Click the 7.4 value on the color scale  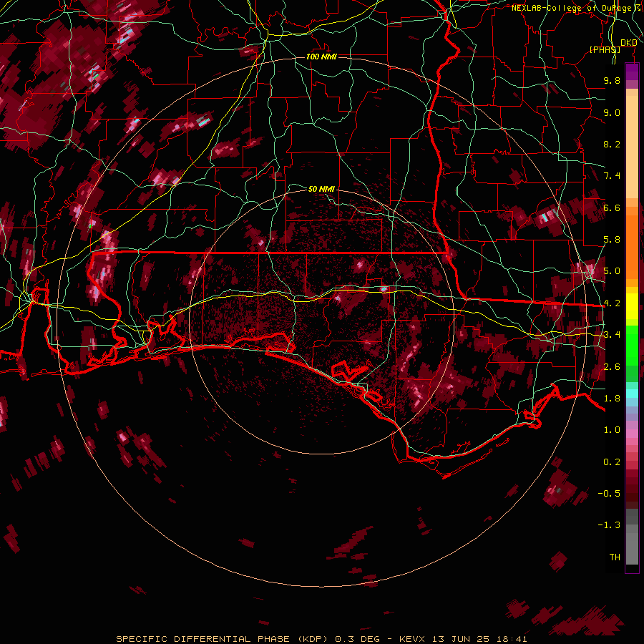(x=612, y=176)
